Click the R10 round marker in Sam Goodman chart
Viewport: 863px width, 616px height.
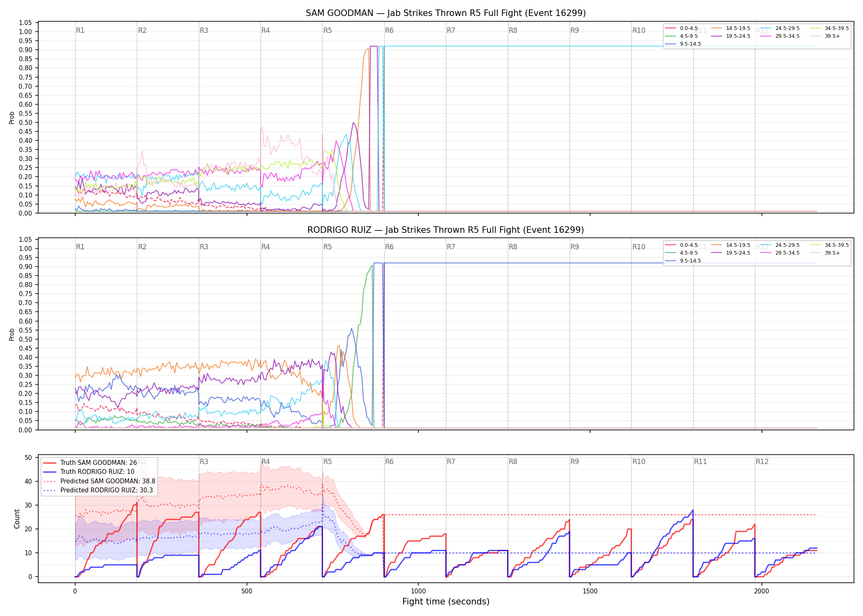click(x=639, y=30)
